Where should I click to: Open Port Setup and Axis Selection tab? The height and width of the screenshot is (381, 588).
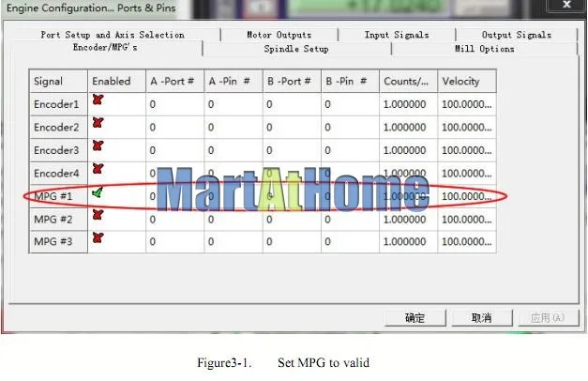pos(113,35)
